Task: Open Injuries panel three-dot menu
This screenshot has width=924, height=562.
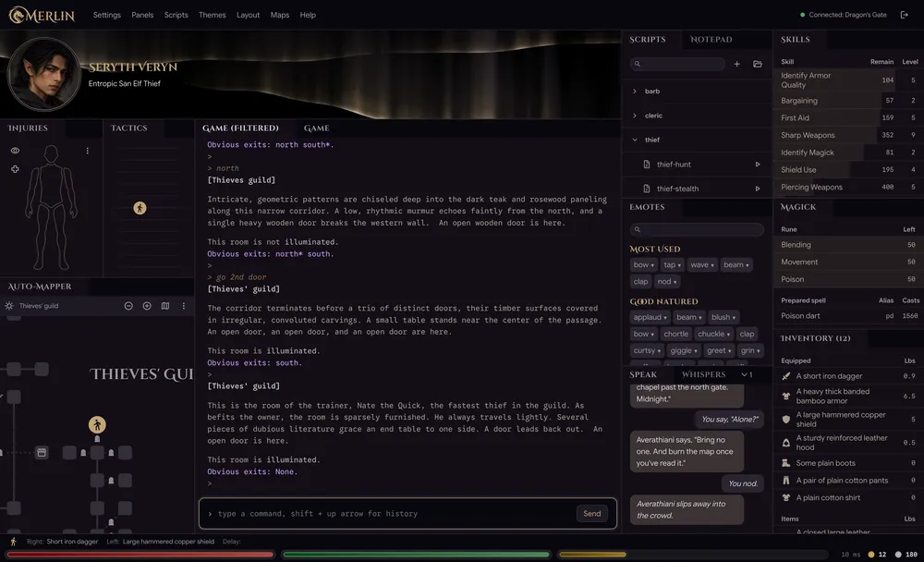Action: (87, 151)
